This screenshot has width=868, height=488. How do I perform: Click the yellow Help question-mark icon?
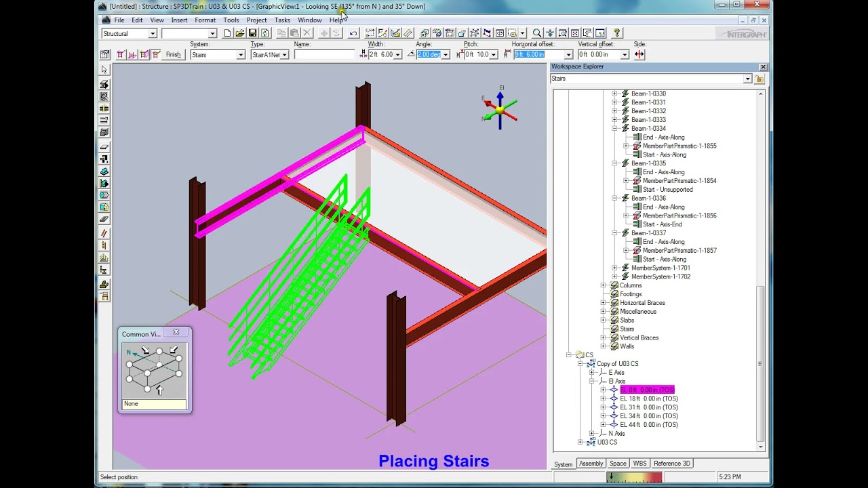[x=616, y=33]
